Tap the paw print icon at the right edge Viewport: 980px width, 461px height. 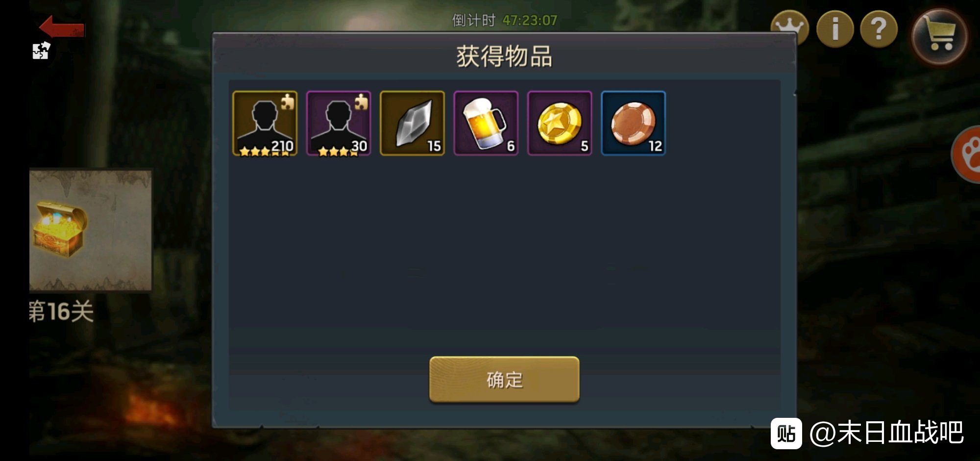pyautogui.click(x=966, y=154)
